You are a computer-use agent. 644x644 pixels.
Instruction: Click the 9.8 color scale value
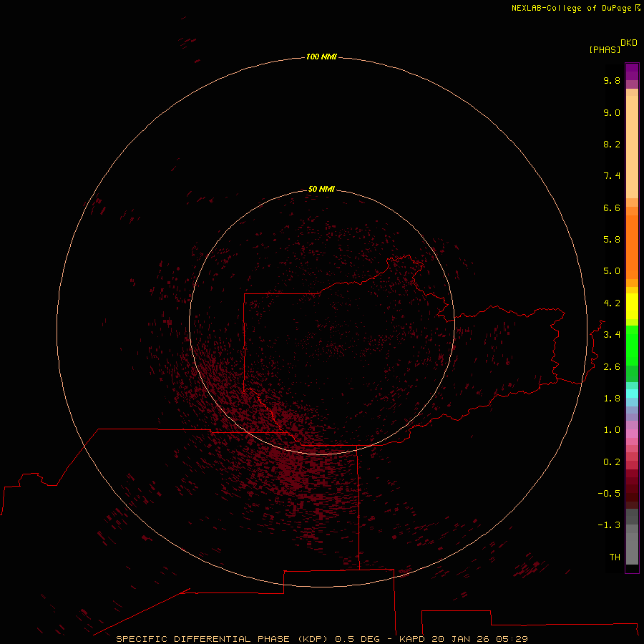click(x=612, y=80)
